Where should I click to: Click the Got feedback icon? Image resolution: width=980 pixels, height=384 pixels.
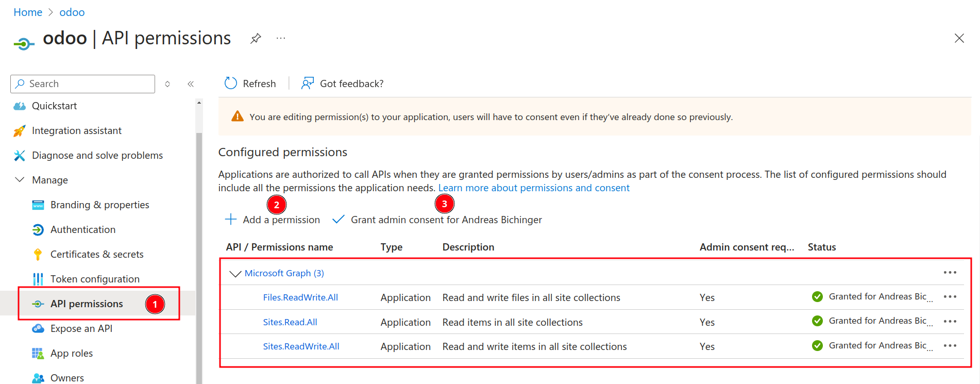(308, 84)
